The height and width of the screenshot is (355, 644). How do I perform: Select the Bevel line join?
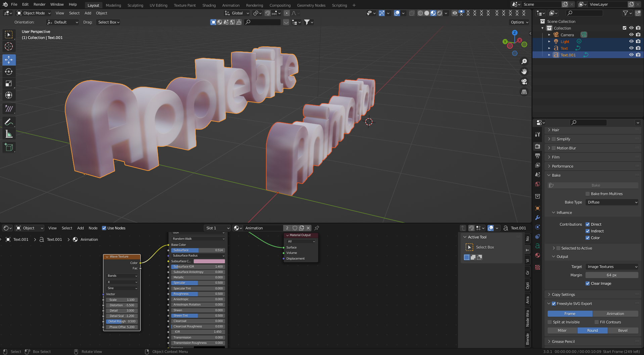[623, 330]
